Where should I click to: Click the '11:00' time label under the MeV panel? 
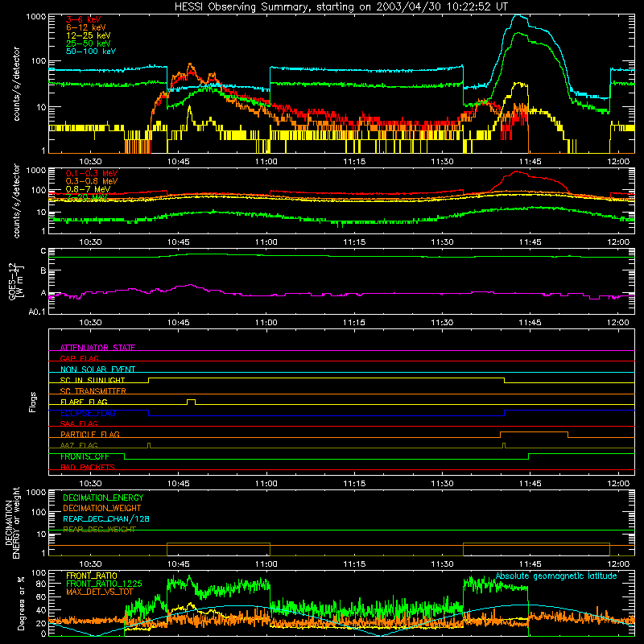(266, 242)
